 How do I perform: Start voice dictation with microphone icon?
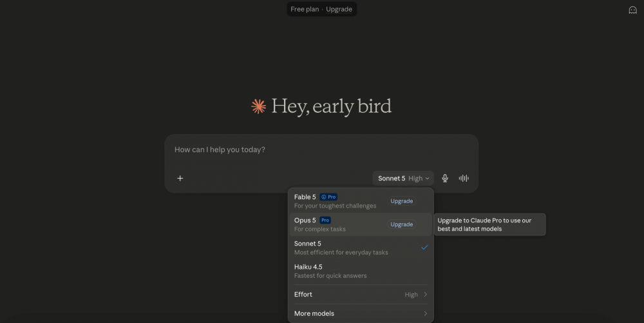445,178
